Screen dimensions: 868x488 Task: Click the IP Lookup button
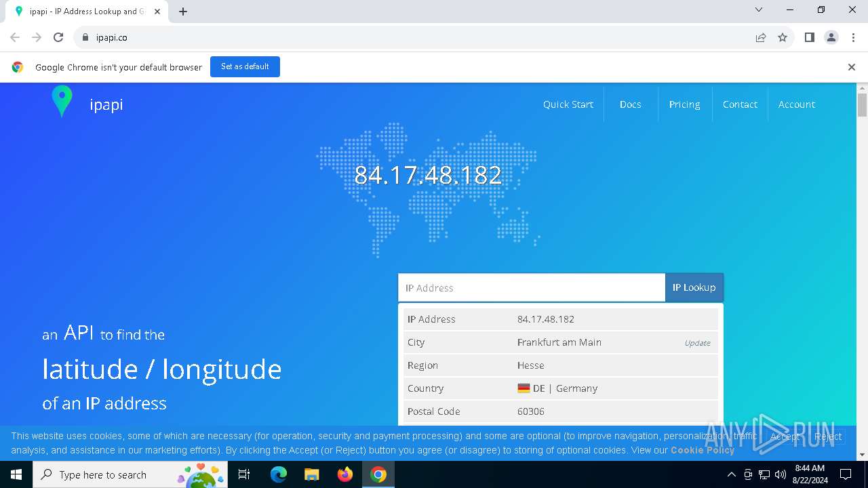coord(694,287)
